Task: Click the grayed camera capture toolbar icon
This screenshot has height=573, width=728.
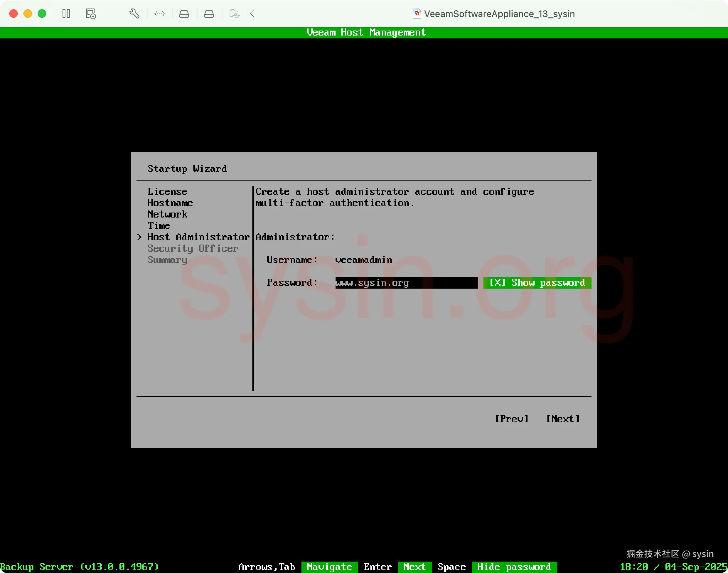Action: pos(234,14)
